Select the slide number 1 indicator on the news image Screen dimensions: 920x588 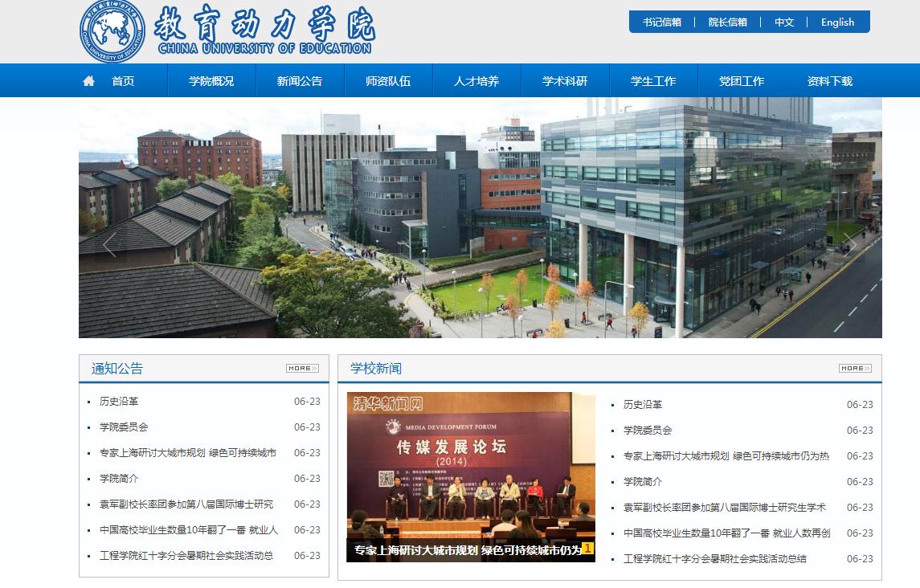pyautogui.click(x=587, y=549)
